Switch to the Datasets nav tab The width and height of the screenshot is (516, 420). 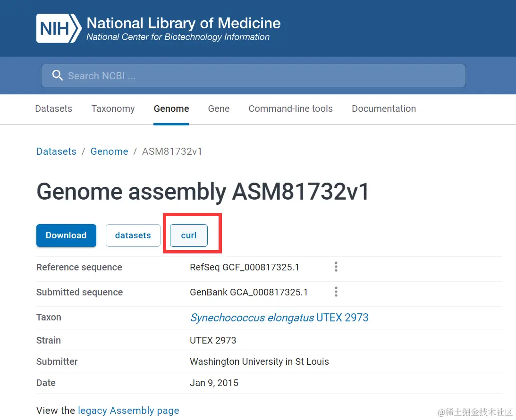coord(54,109)
